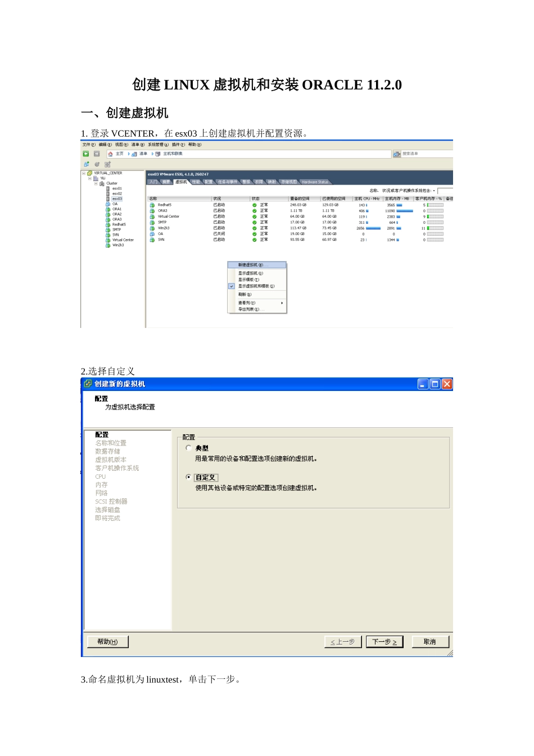
Task: Click the 取消 cancel button
Action: [x=430, y=642]
